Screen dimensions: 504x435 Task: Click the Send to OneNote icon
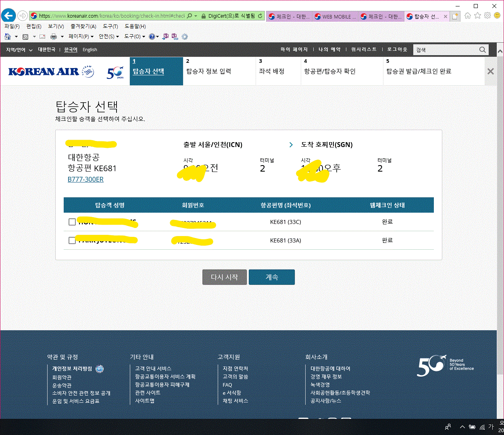point(166,37)
